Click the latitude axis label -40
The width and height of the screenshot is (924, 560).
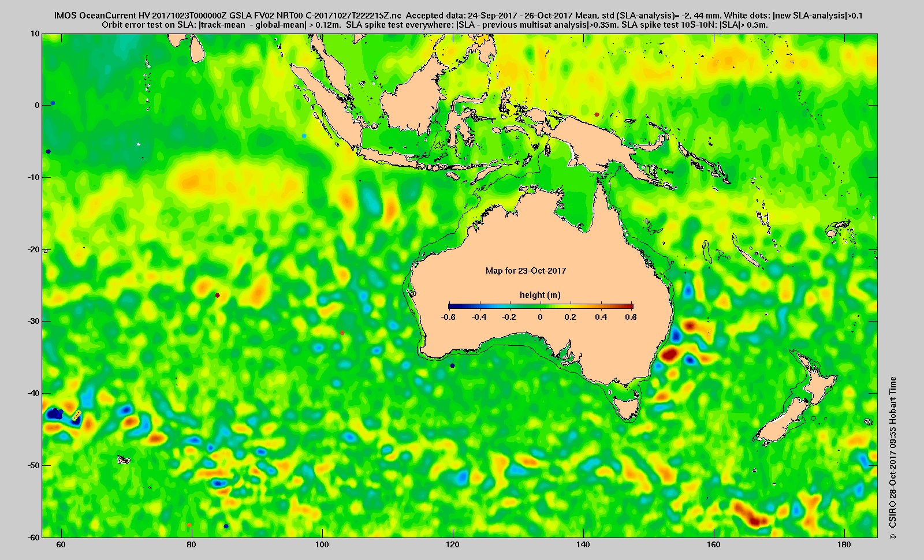pyautogui.click(x=33, y=393)
